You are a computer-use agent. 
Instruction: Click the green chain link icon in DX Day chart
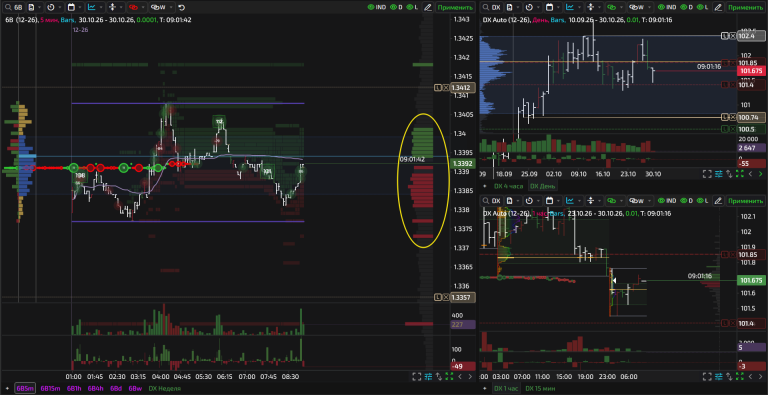coord(611,7)
